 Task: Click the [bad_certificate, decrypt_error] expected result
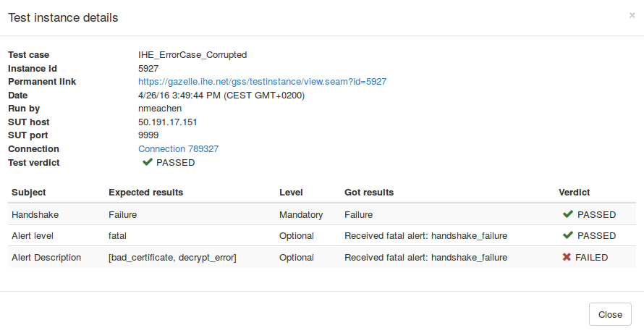(x=172, y=258)
